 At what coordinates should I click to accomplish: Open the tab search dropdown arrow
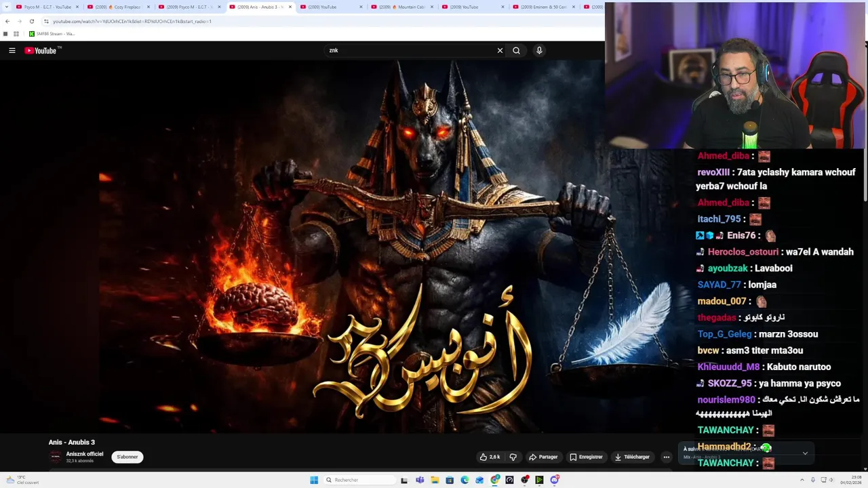pos(6,7)
